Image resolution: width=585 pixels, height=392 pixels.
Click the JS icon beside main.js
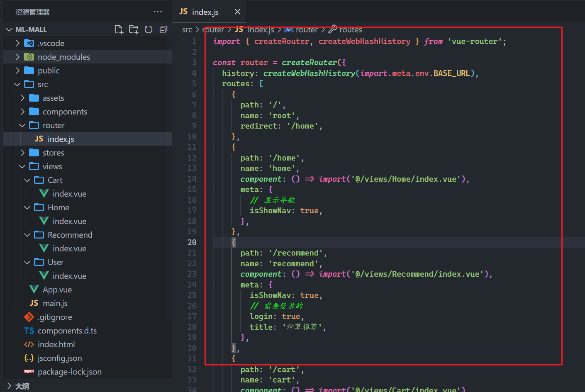point(34,303)
